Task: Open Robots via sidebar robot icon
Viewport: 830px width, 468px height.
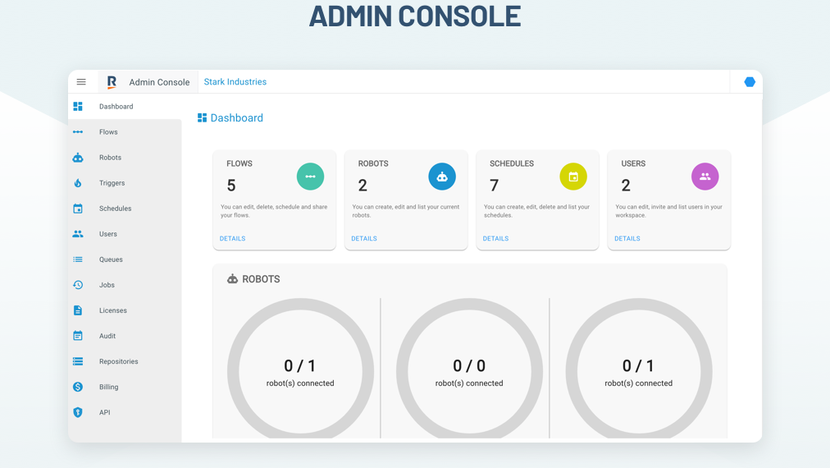Action: 78,158
